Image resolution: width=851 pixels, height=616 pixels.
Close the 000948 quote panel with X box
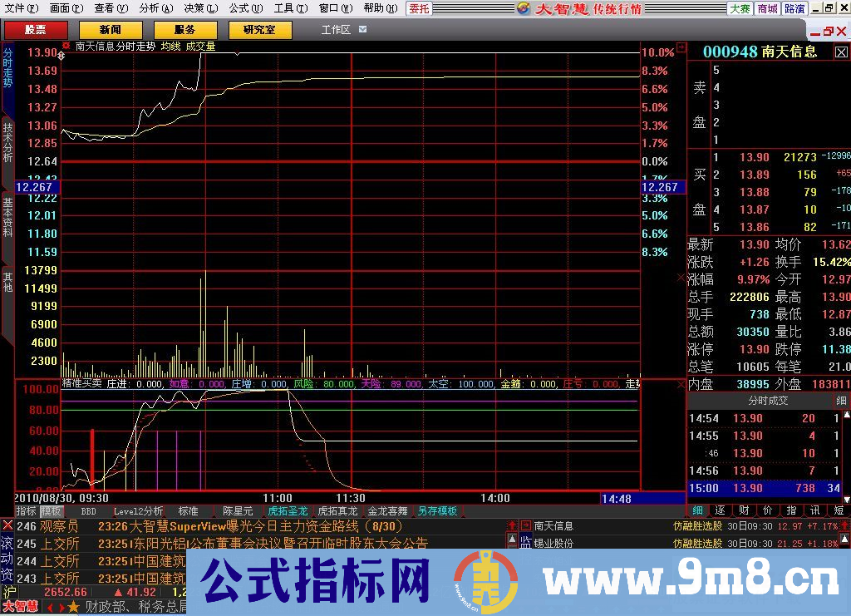(841, 52)
